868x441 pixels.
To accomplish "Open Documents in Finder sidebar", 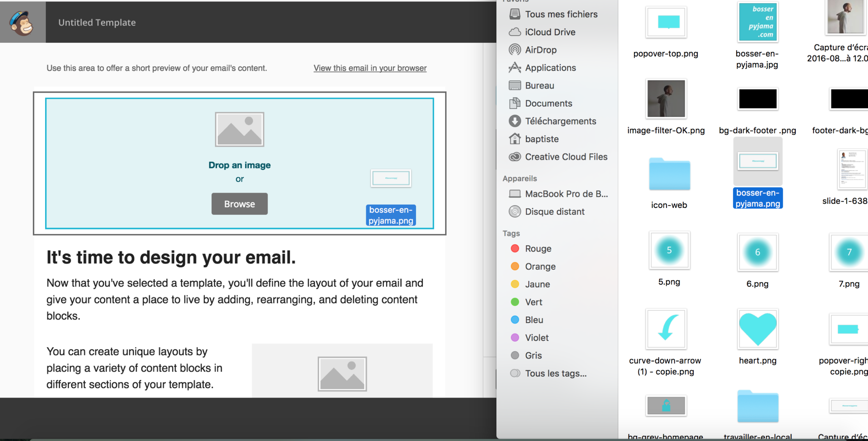I will pos(548,103).
